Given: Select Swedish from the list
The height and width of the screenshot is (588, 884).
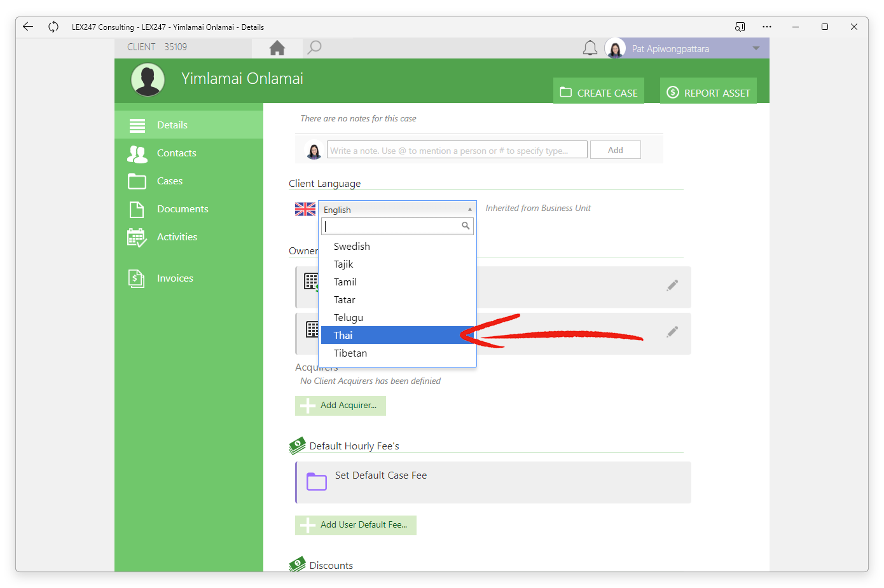Looking at the screenshot, I should (x=398, y=246).
